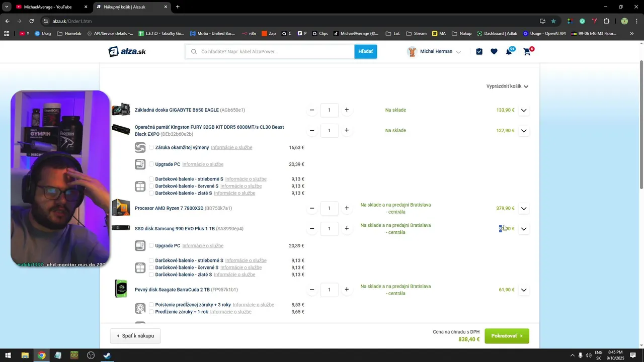Click Michal Herman user avatar

click(x=412, y=51)
